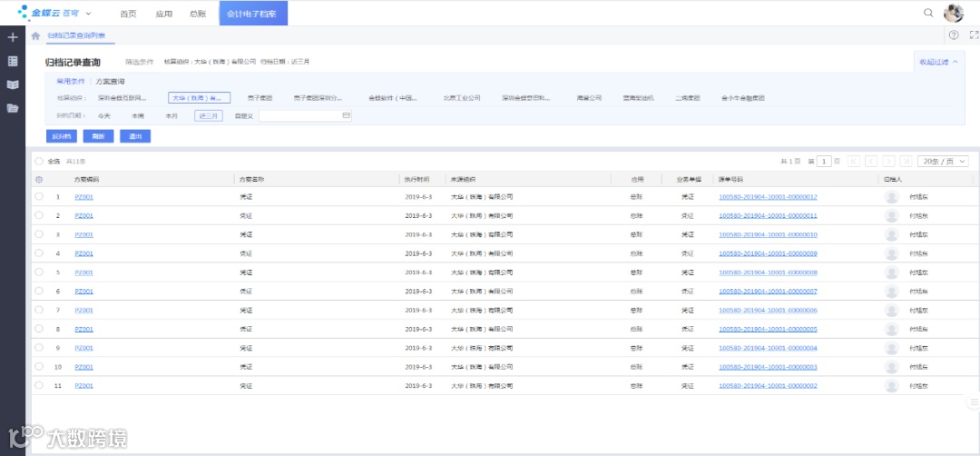The width and height of the screenshot is (980, 456).
Task: Jump to last page in pagination
Action: pyautogui.click(x=906, y=162)
